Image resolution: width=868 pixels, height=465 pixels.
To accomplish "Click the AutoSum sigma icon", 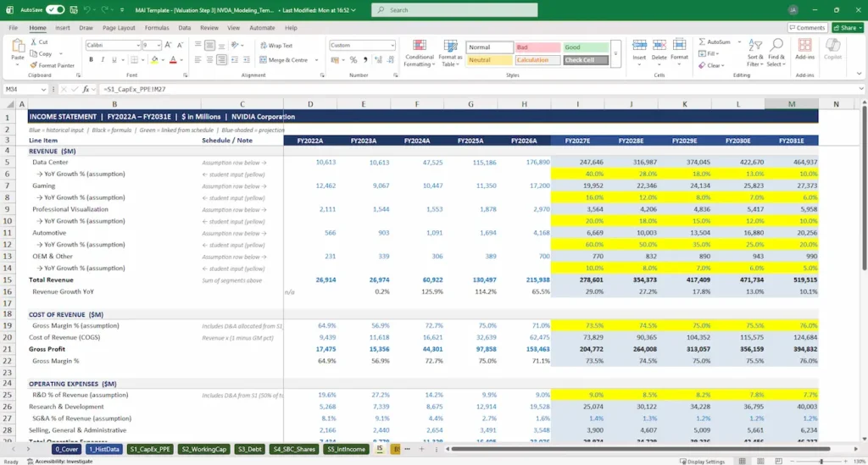I will [702, 42].
